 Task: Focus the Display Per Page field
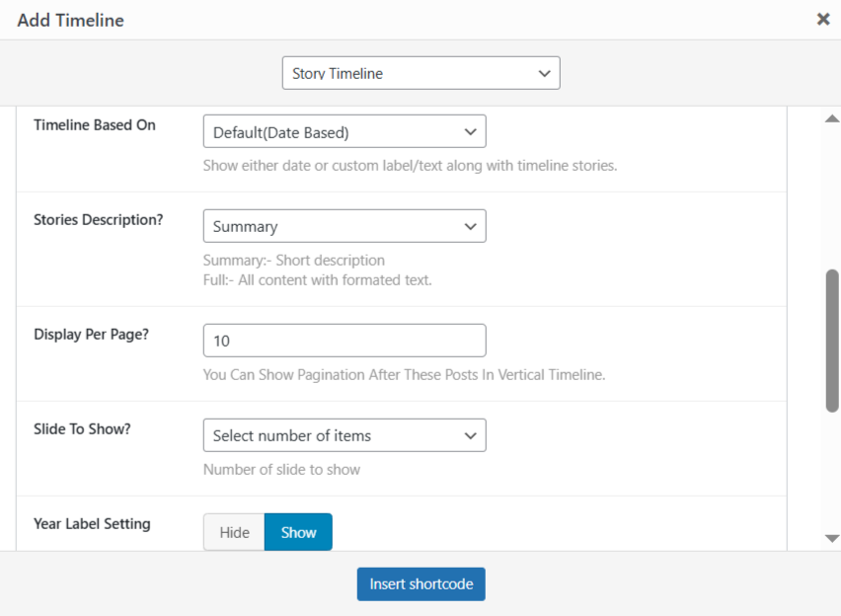point(344,341)
